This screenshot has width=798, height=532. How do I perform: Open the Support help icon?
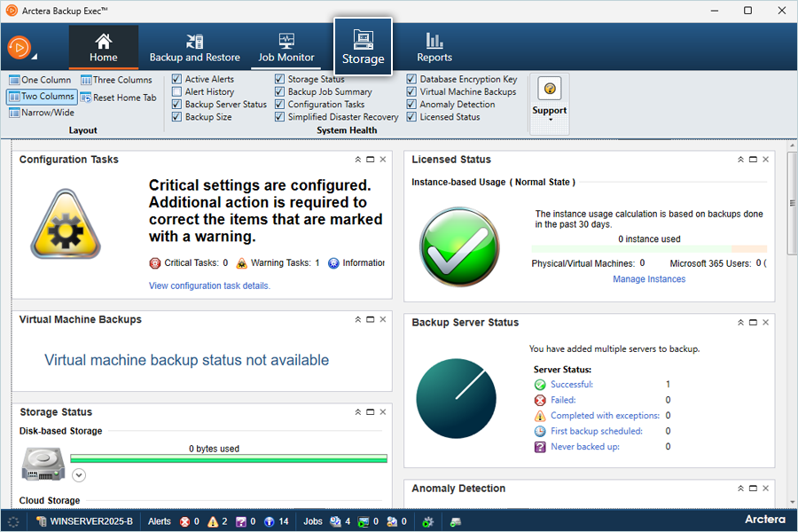[550, 90]
